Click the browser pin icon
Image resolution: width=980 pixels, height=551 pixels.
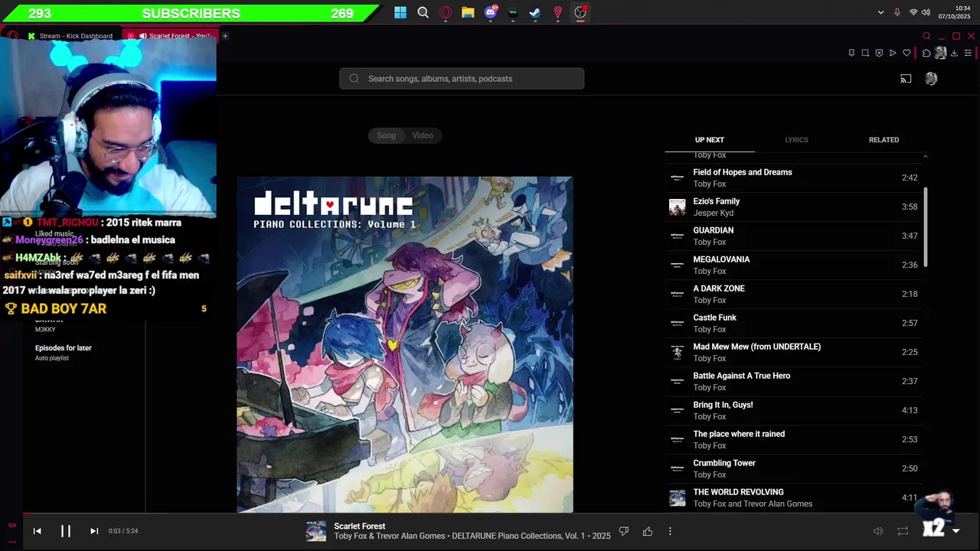pyautogui.click(x=851, y=53)
